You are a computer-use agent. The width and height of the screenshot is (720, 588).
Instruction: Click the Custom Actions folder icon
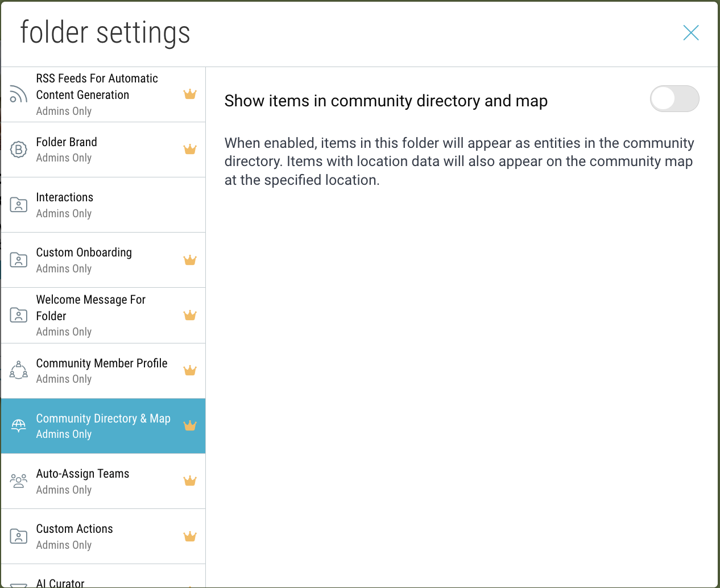pos(19,536)
